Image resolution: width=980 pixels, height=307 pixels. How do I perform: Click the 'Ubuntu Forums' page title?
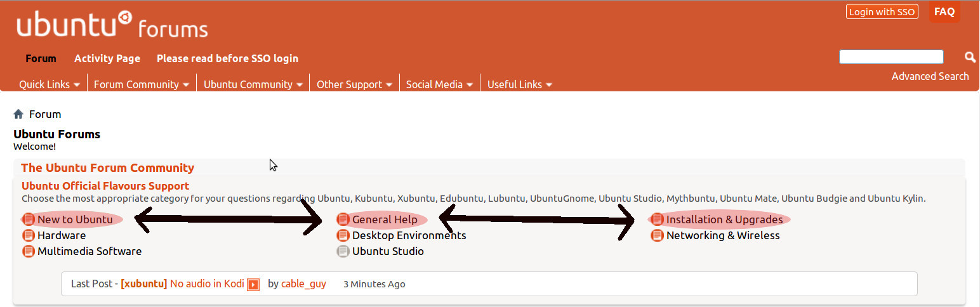(57, 134)
